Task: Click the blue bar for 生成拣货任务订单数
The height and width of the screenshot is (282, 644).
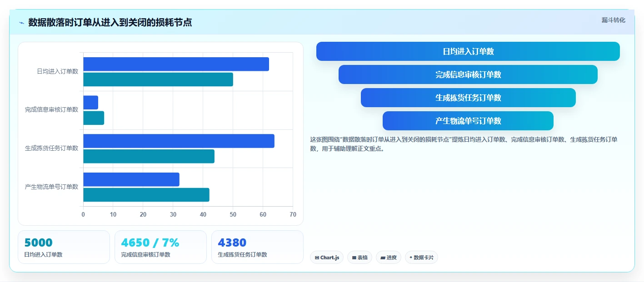Action: pos(179,141)
